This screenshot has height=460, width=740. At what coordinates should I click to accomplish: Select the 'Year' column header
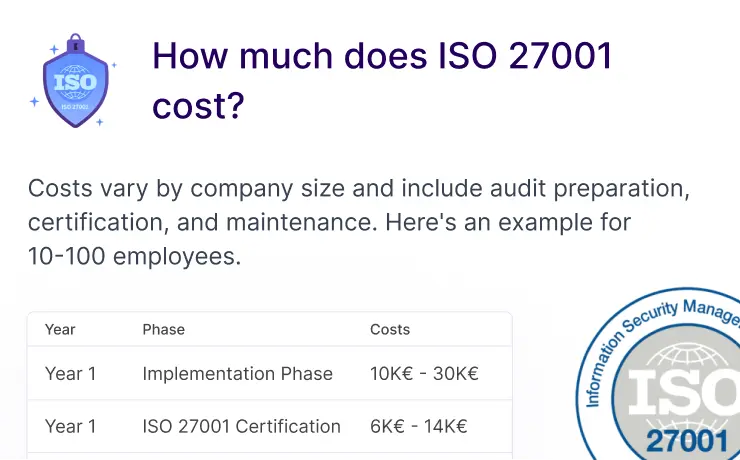pos(60,329)
